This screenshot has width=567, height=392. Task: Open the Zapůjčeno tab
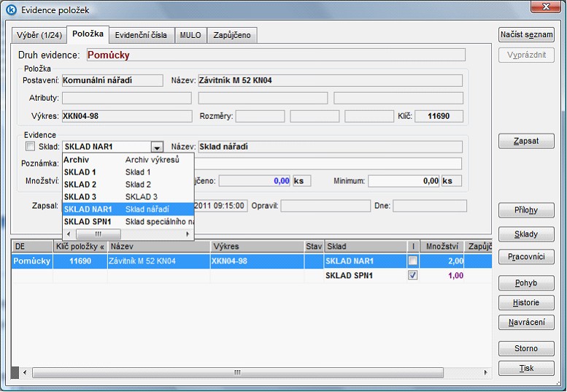point(232,36)
